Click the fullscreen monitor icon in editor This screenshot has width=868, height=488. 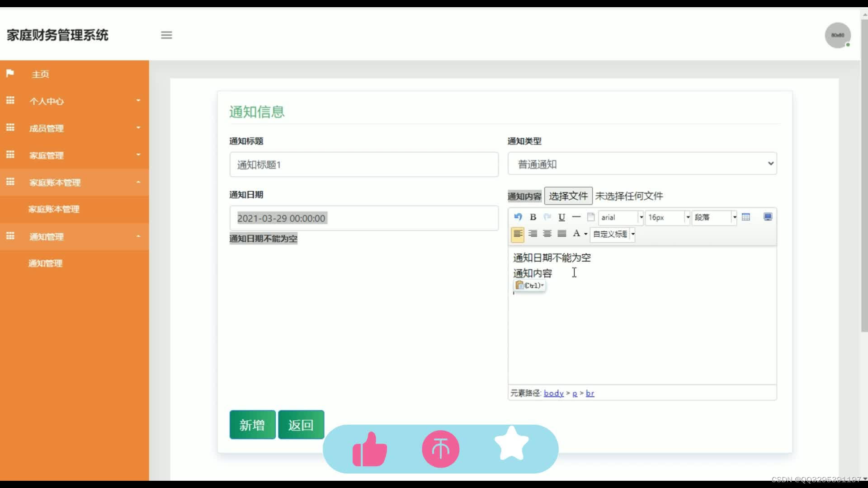768,217
